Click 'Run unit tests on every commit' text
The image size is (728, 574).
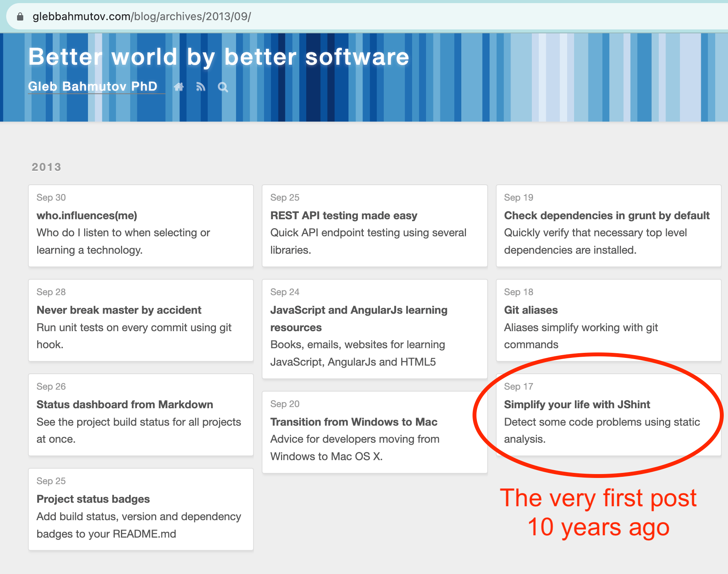tap(134, 336)
